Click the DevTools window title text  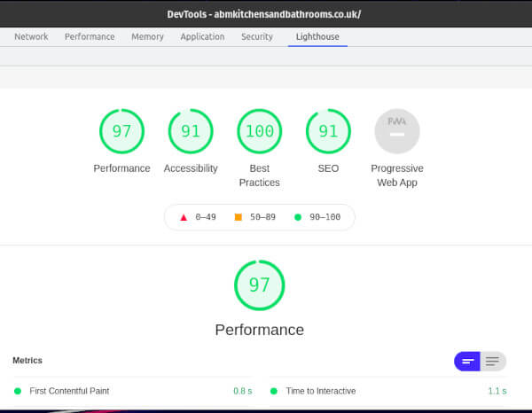coord(264,14)
